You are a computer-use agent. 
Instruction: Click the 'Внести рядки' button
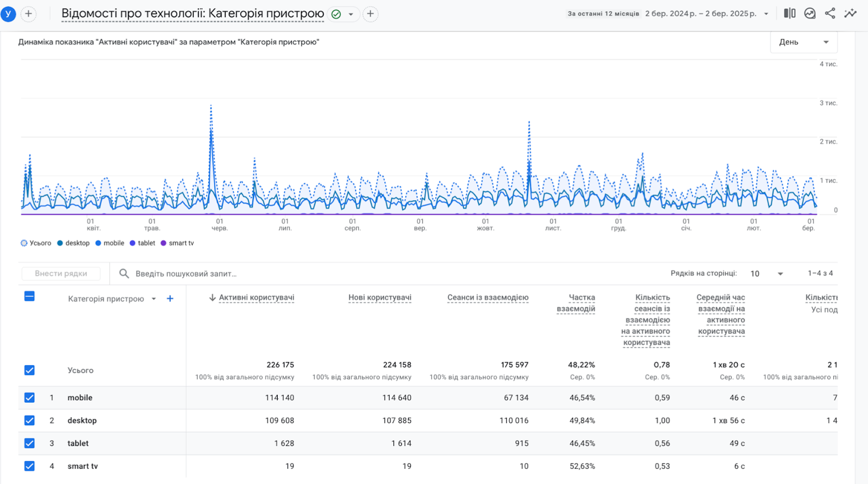(61, 274)
